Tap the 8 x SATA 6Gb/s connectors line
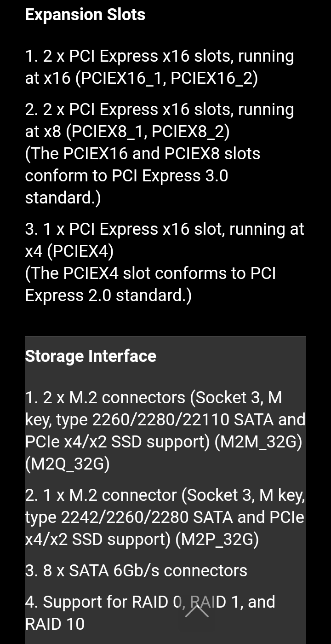Screen dimensions: 331x644 pyautogui.click(x=136, y=571)
